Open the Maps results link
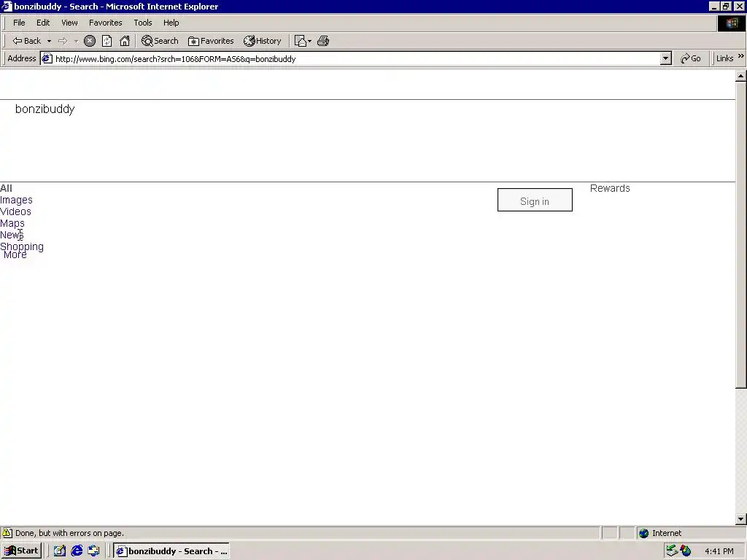The image size is (747, 560). [12, 223]
